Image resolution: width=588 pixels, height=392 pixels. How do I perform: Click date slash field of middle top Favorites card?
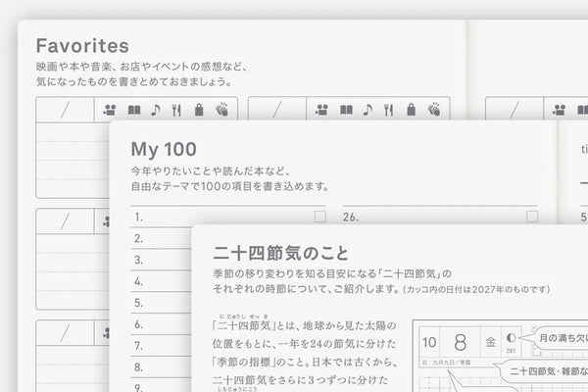pos(277,110)
